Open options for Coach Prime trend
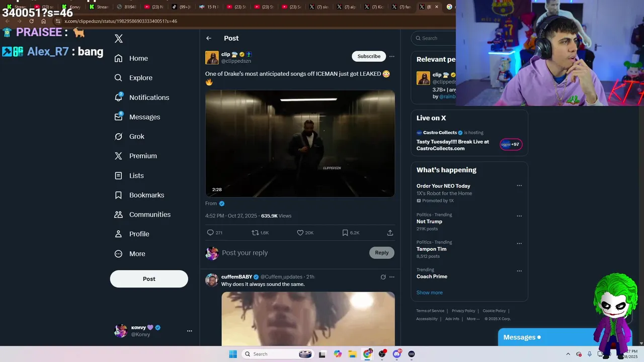 [519, 271]
